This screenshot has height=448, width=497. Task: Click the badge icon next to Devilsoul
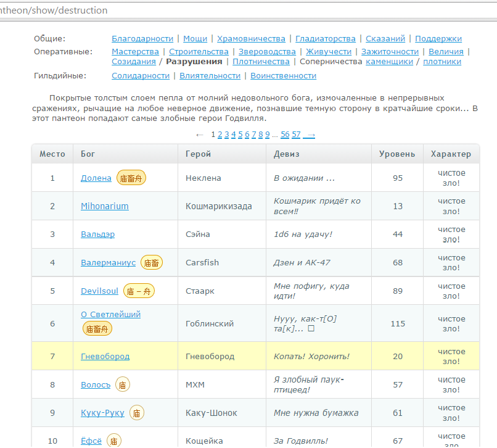pyautogui.click(x=139, y=291)
